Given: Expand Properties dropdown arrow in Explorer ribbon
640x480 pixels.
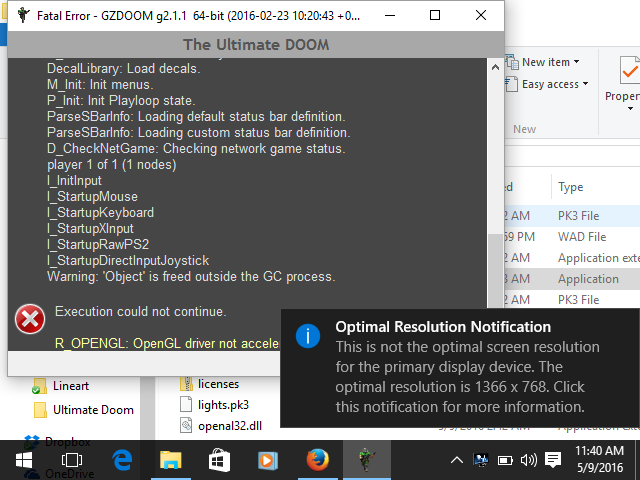Looking at the screenshot, I should (x=630, y=109).
